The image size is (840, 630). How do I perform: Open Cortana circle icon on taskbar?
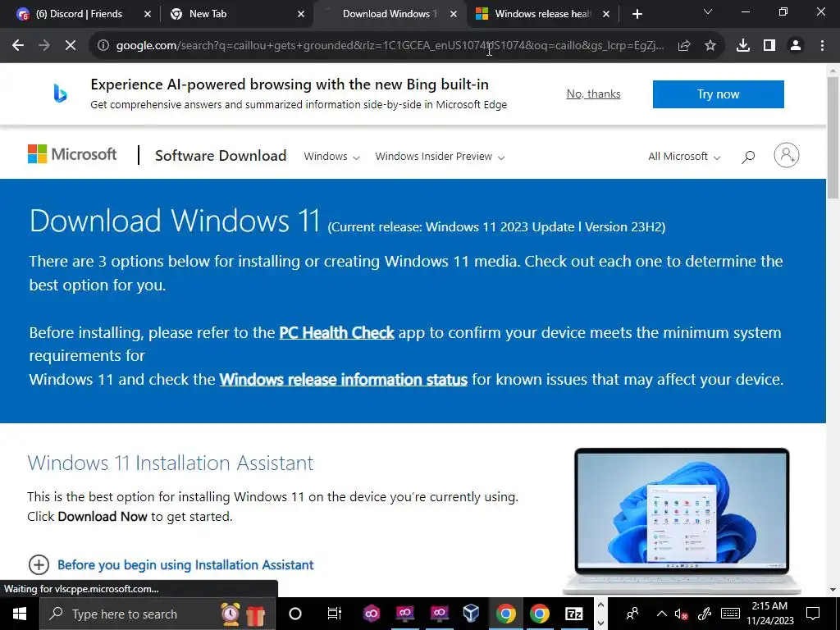point(295,614)
